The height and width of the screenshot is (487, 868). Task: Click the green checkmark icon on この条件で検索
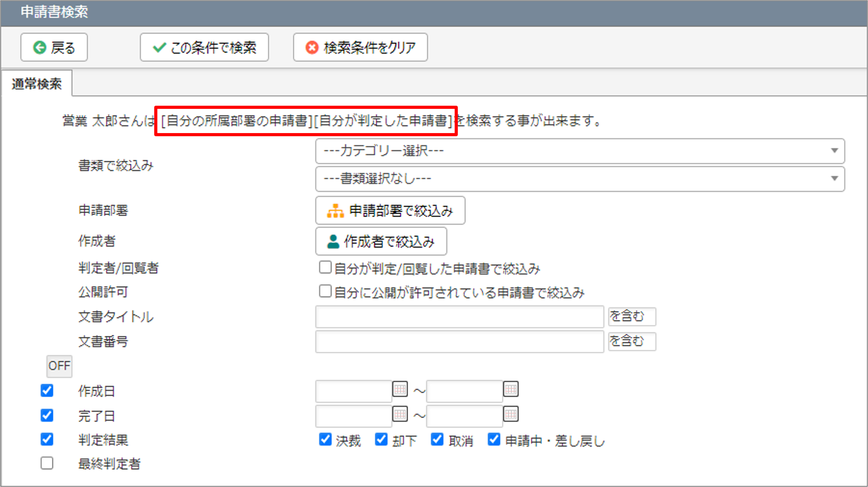coord(159,48)
